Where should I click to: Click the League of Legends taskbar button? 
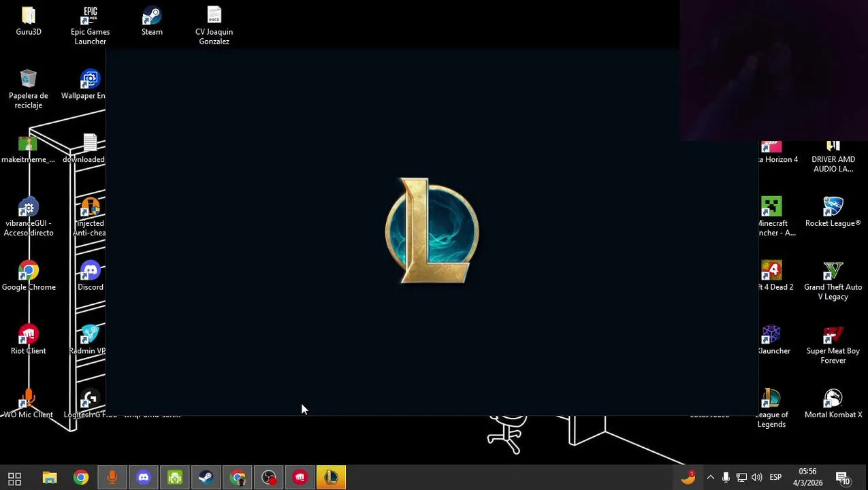pyautogui.click(x=332, y=478)
